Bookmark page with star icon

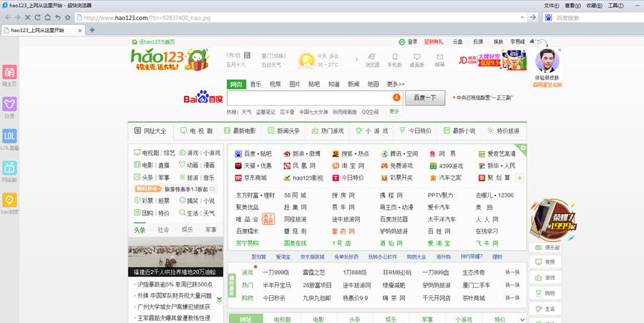point(67,17)
